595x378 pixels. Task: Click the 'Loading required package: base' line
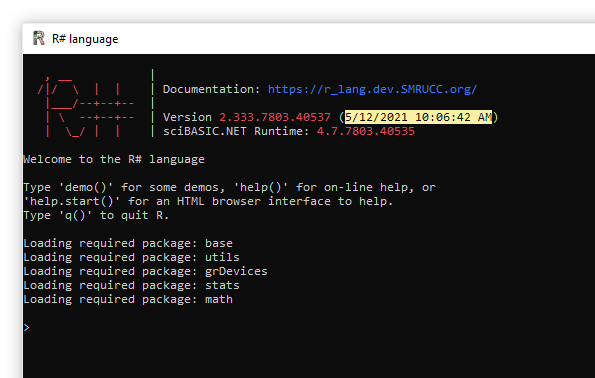pyautogui.click(x=128, y=244)
